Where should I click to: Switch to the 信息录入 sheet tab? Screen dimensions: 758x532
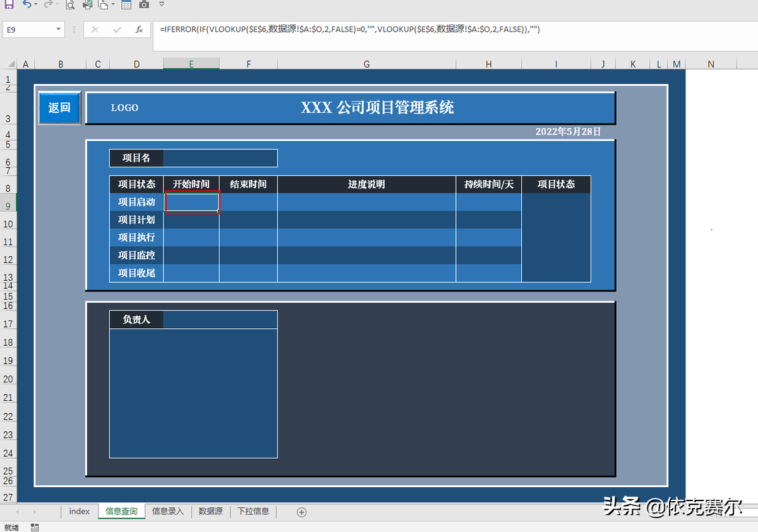pyautogui.click(x=168, y=511)
